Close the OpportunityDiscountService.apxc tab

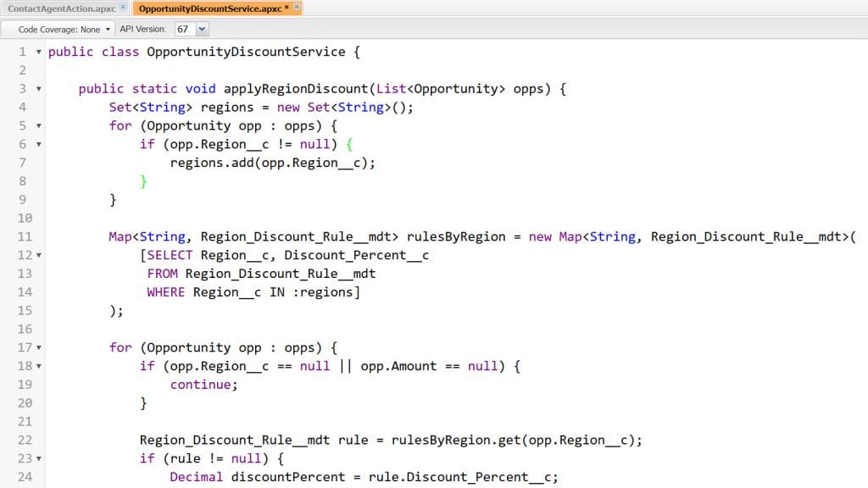297,7
